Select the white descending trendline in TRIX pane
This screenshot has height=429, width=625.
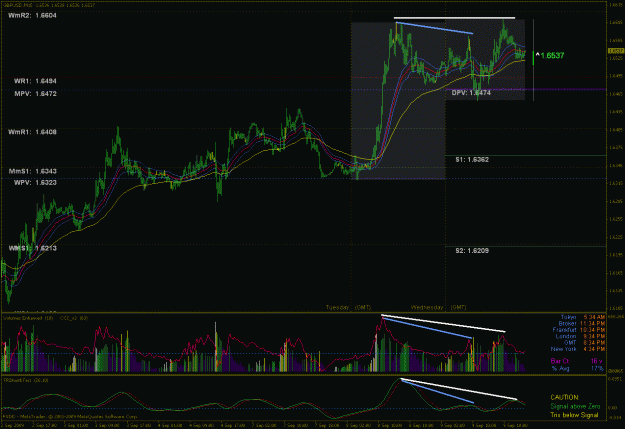(458, 389)
